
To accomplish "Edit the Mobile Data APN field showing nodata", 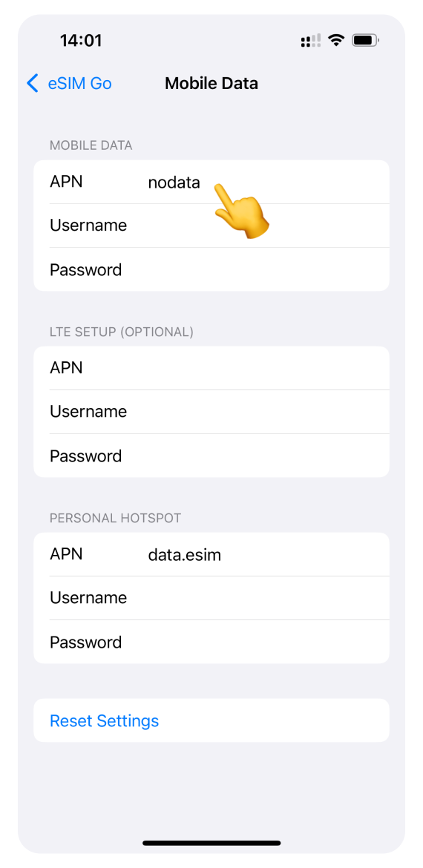I will [211, 182].
